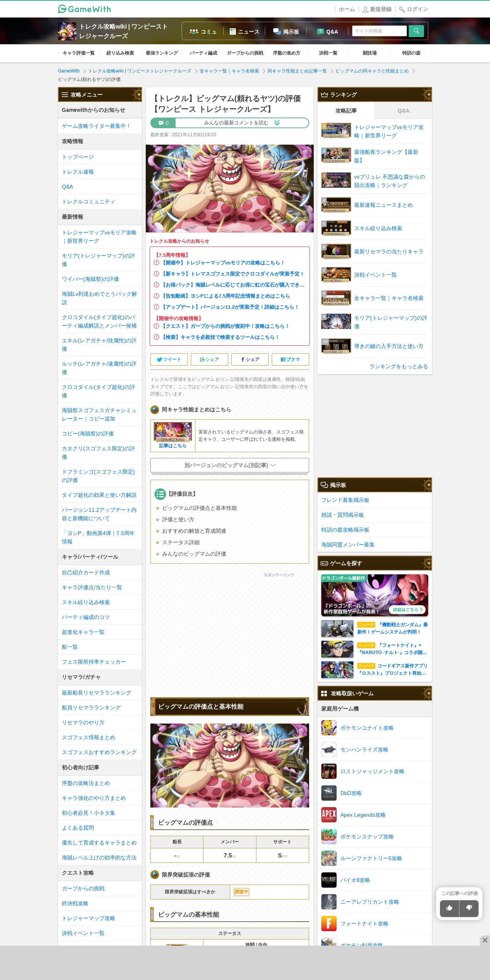Click the search magnifier button

point(416,31)
